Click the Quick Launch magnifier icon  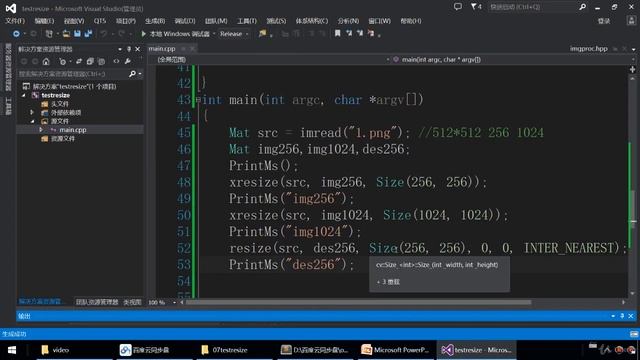point(582,7)
